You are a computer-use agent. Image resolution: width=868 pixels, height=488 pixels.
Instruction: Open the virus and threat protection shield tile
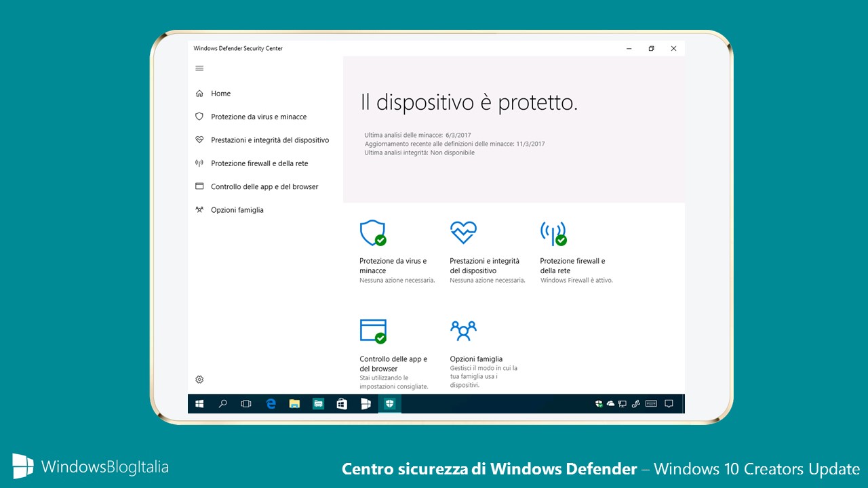pyautogui.click(x=397, y=251)
